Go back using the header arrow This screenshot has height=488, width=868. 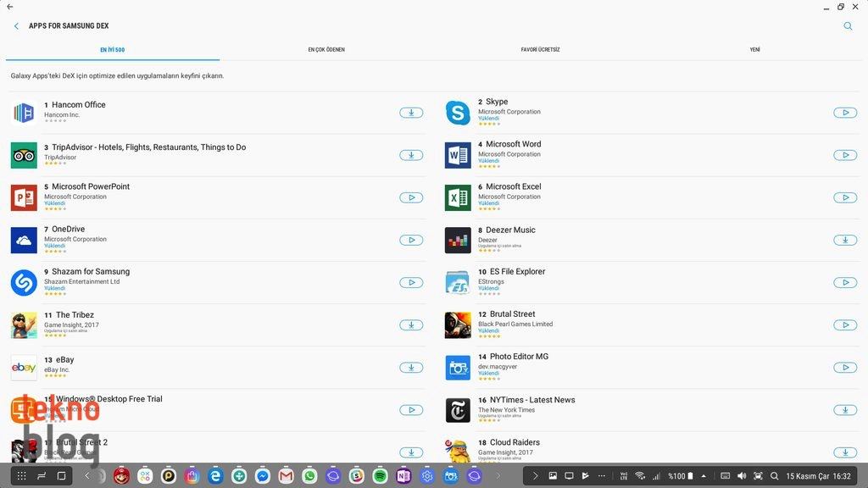16,26
